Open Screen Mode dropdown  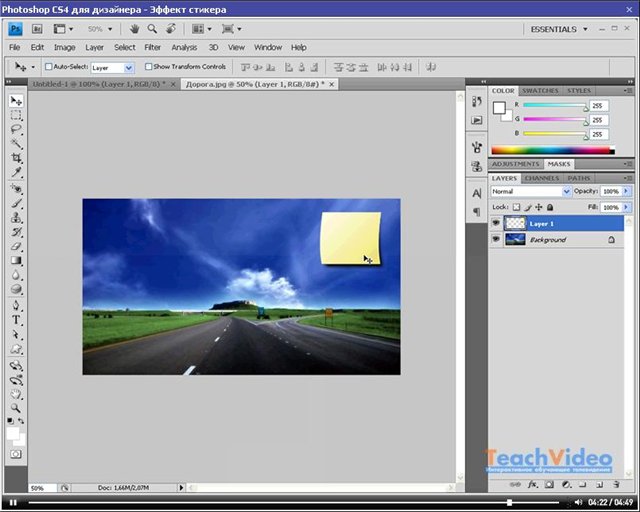[x=231, y=29]
